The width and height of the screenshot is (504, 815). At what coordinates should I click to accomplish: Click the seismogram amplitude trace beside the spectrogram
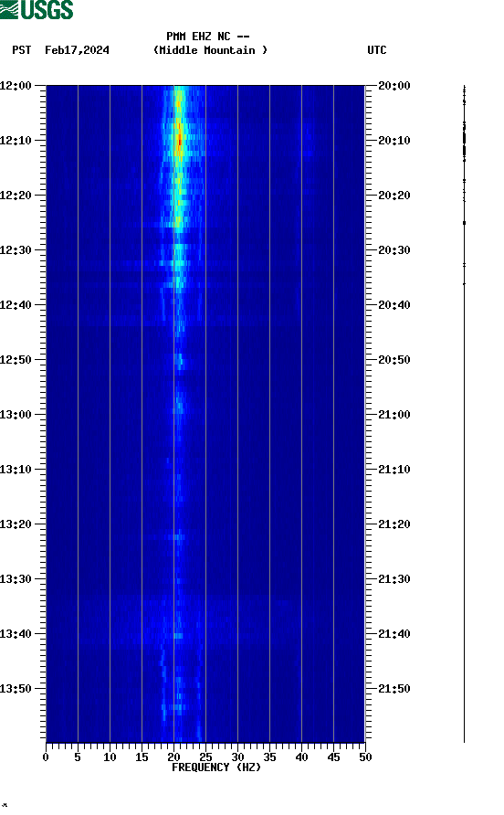pyautogui.click(x=464, y=414)
